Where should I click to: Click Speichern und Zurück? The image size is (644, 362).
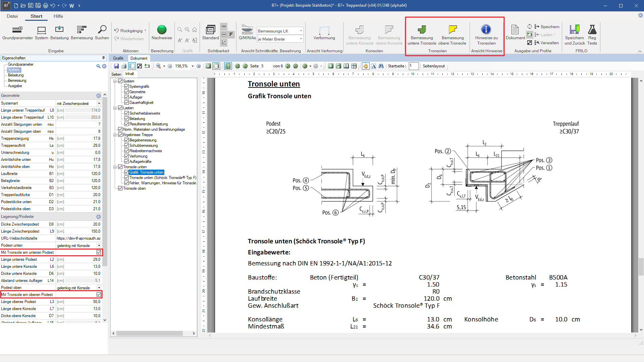(574, 35)
